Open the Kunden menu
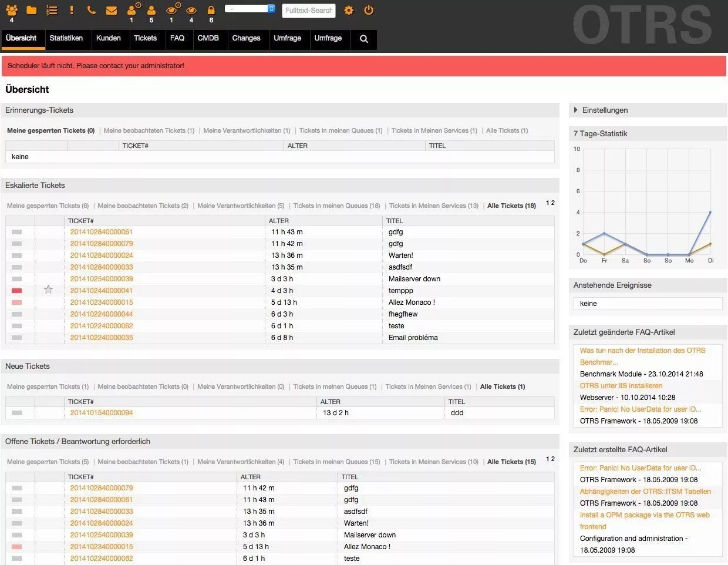The image size is (728, 565). (109, 38)
